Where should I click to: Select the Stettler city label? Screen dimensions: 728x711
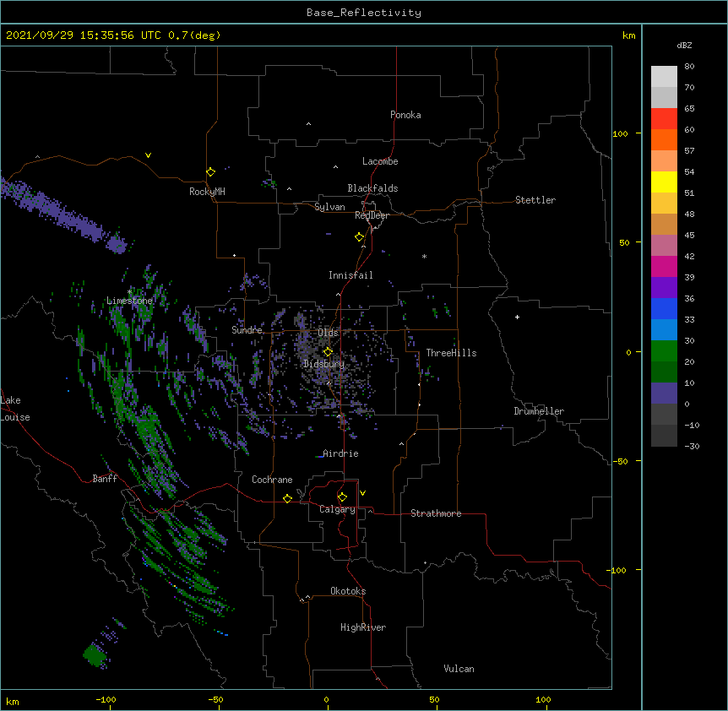click(535, 200)
